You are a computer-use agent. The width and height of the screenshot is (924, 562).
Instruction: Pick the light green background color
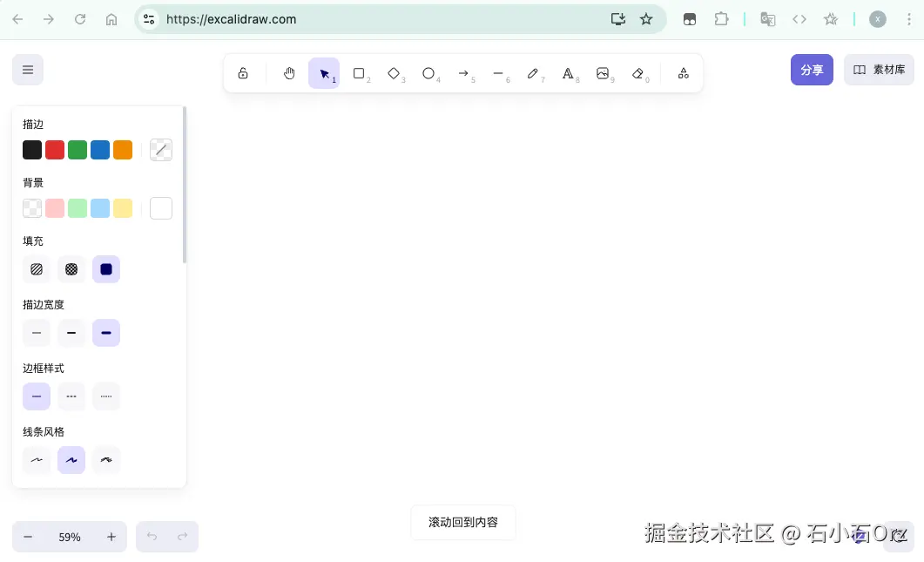tap(78, 208)
